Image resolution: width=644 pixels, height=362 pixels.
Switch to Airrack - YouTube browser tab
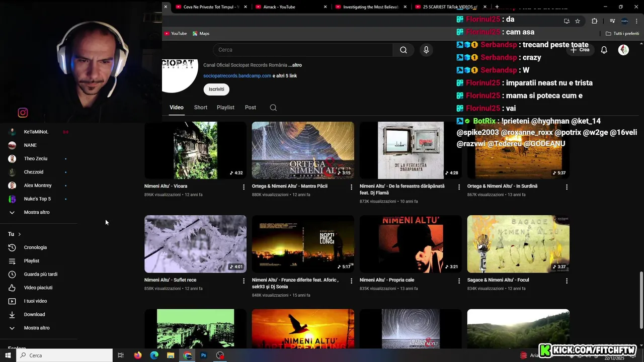click(291, 7)
